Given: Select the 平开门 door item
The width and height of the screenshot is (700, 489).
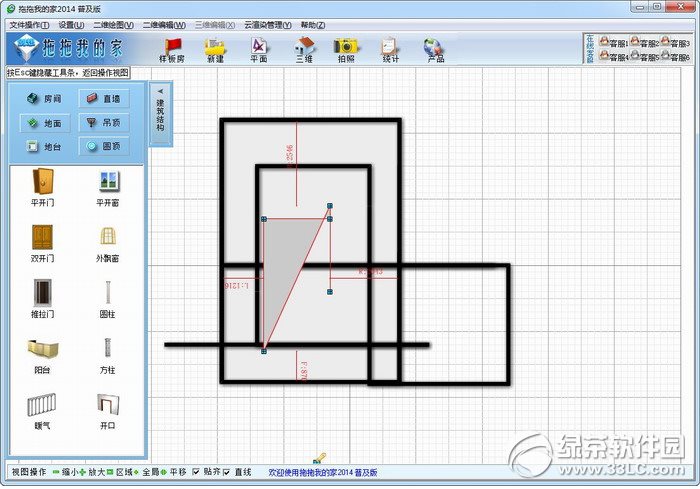Looking at the screenshot, I should coord(43,188).
